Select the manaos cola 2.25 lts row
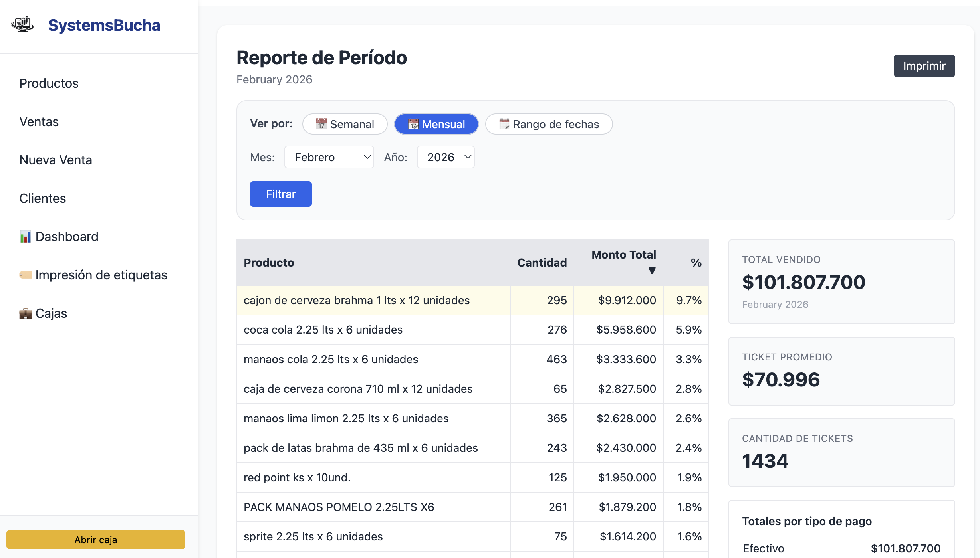980x558 pixels. (473, 359)
